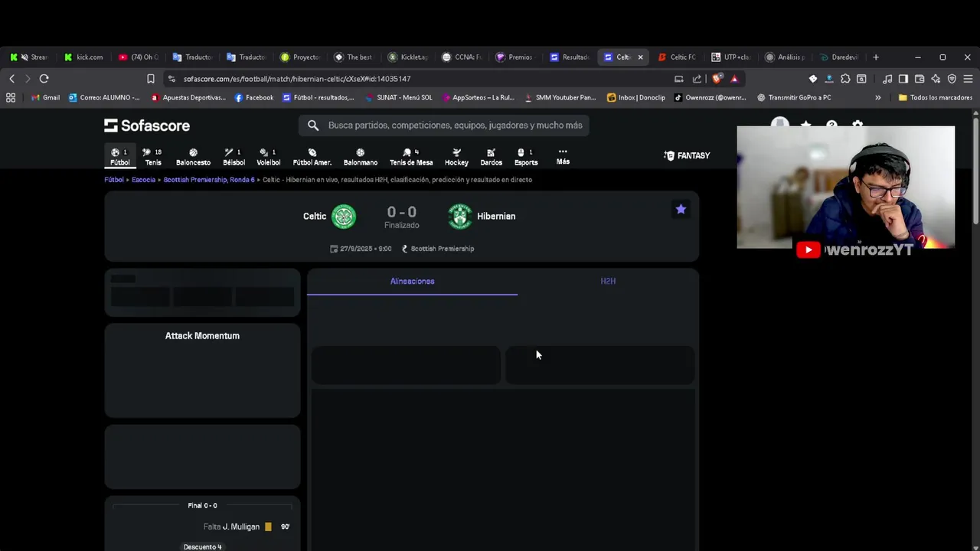Switch to the Premios tab
Viewport: 980px width, 551px height.
pyautogui.click(x=514, y=57)
